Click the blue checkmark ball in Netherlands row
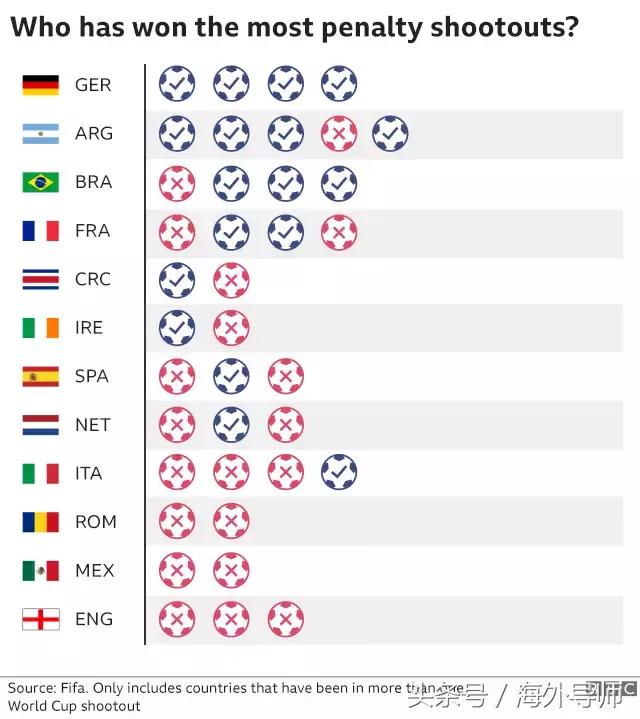Viewport: 640px width, 719px height. 231,425
